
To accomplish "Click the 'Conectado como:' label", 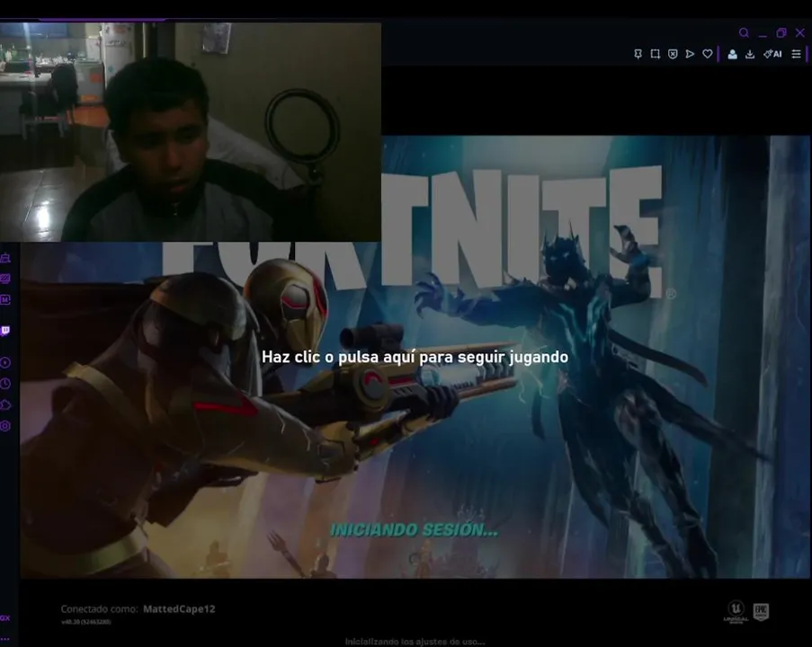I will pos(100,608).
